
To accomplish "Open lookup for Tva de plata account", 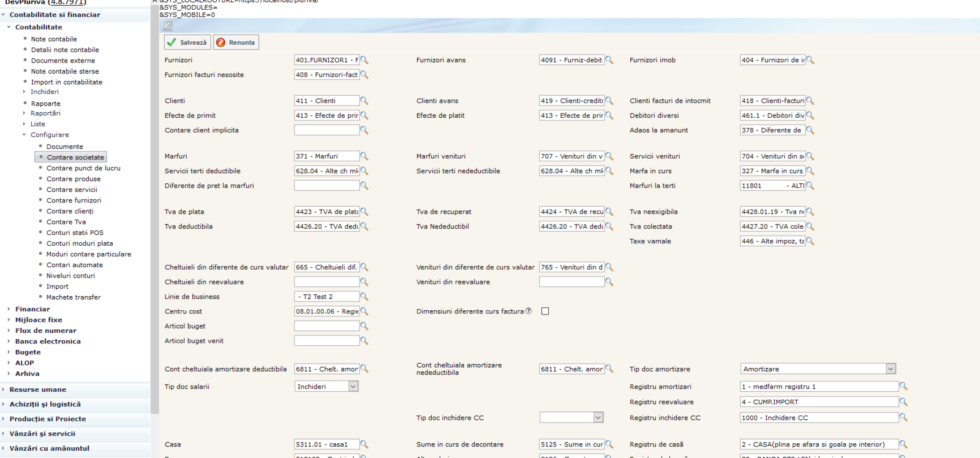I will click(x=364, y=212).
